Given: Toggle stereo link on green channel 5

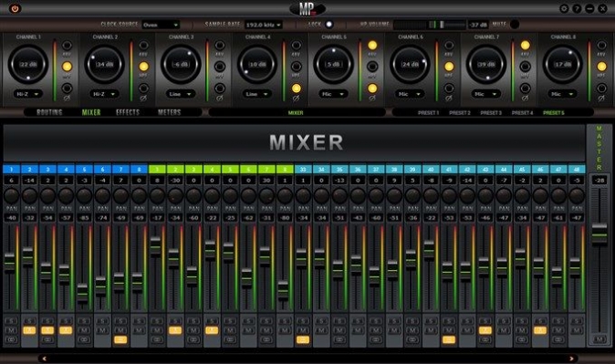Looking at the screenshot, I should (x=230, y=339).
